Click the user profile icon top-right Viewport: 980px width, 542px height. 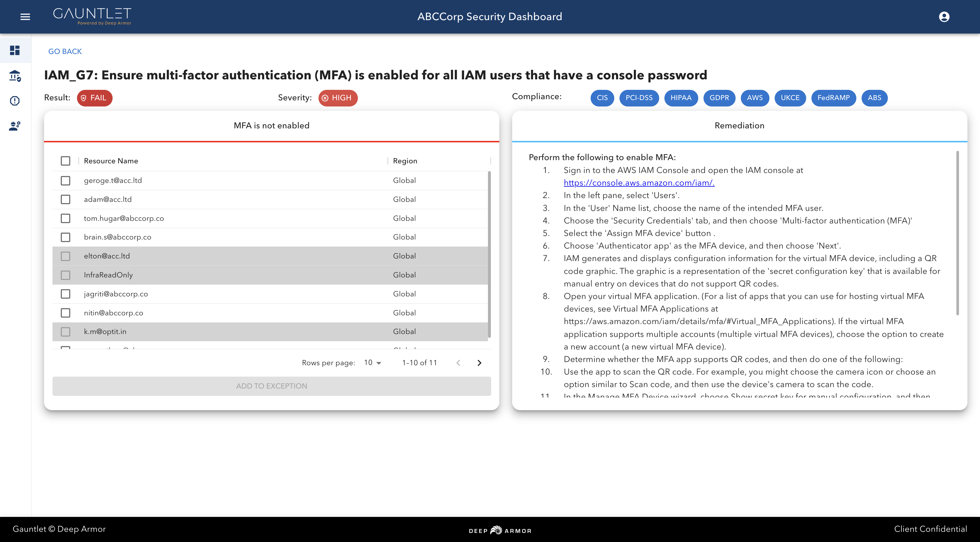(x=945, y=17)
